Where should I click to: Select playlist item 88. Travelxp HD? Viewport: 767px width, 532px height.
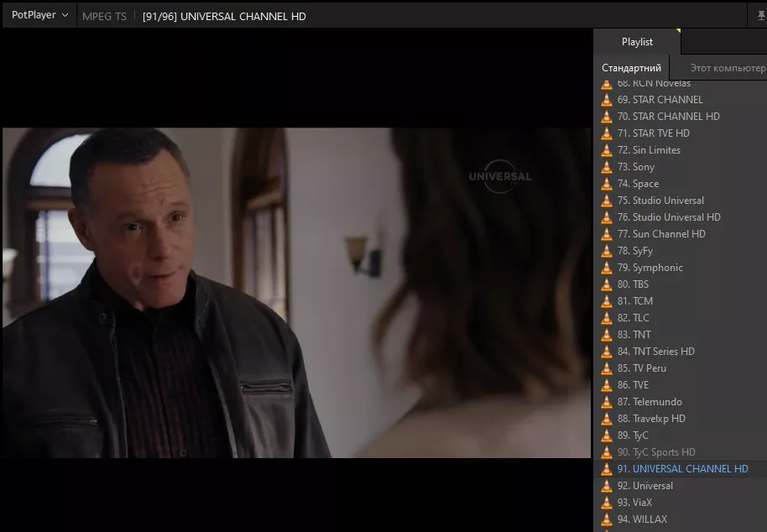(681, 419)
